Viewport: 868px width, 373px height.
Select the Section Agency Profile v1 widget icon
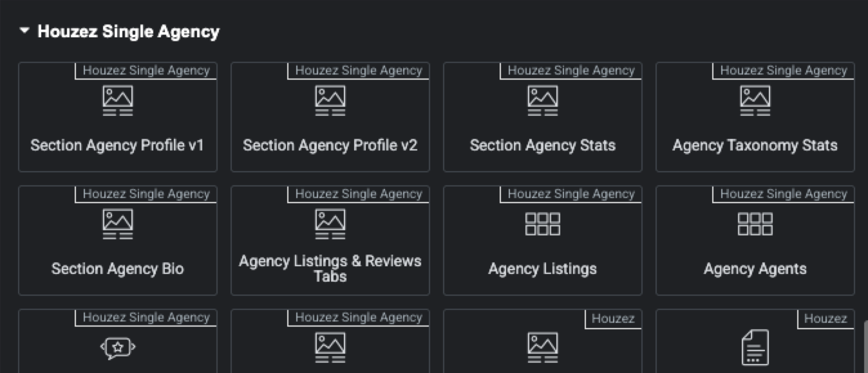(118, 101)
